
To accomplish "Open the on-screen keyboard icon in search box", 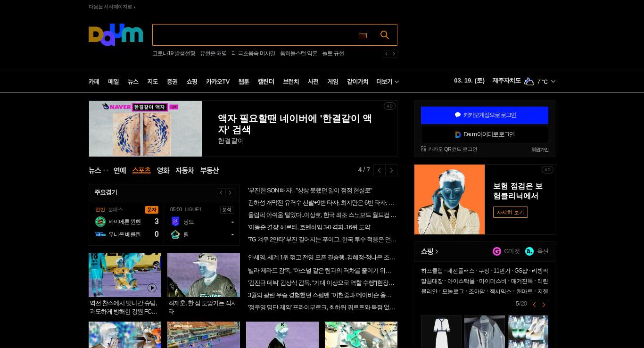I will (x=363, y=35).
